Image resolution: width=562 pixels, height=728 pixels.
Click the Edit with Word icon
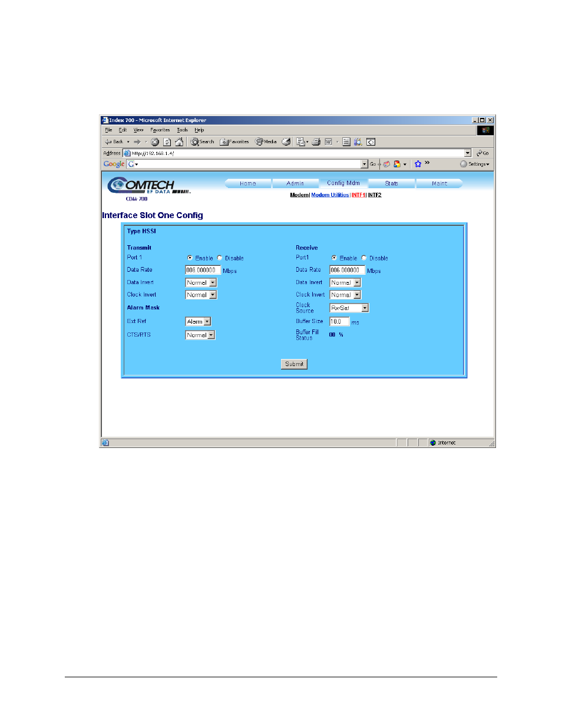[329, 142]
